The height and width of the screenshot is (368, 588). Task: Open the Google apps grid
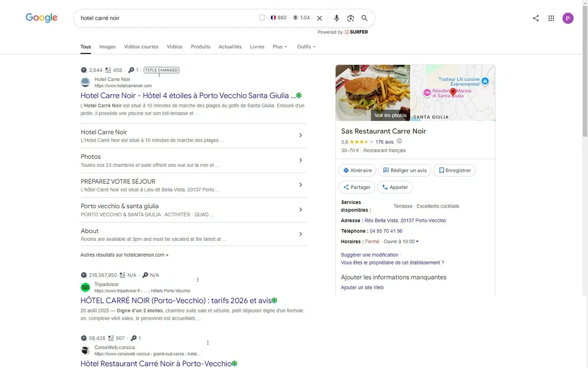point(551,18)
